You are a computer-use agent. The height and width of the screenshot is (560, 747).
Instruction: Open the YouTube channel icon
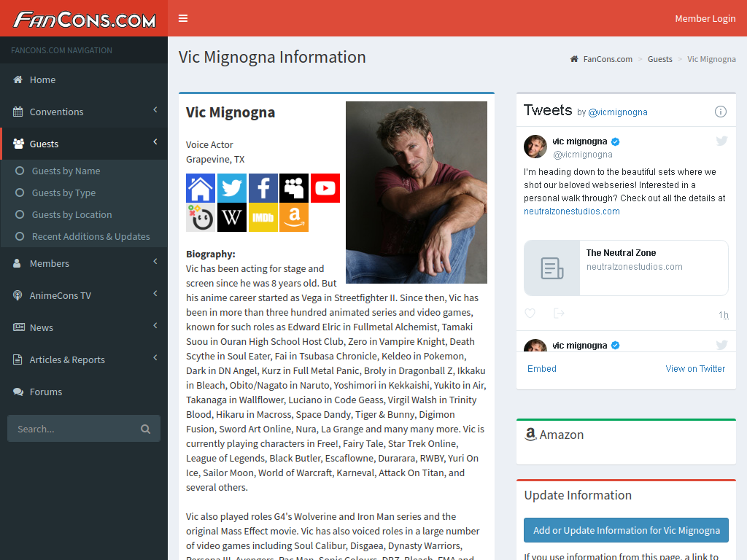point(325,188)
